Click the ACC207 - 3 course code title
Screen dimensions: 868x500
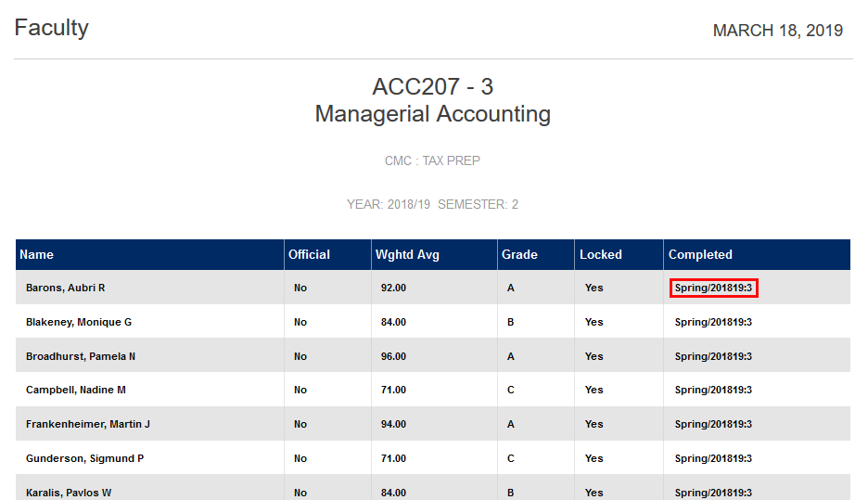click(432, 86)
